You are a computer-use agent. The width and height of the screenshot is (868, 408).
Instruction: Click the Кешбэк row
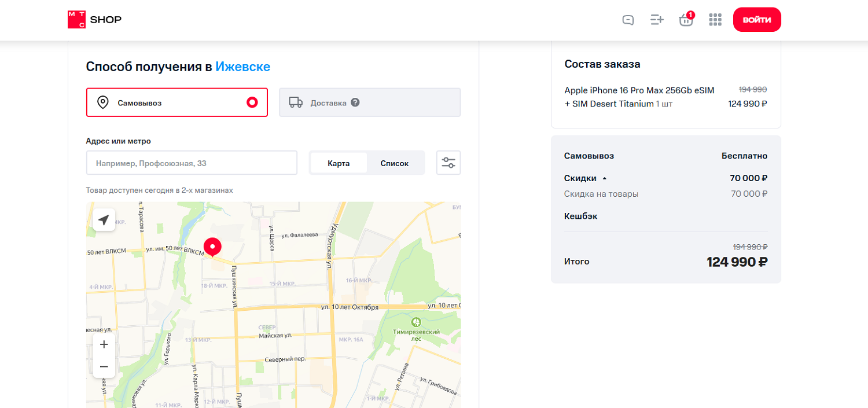[x=666, y=216]
